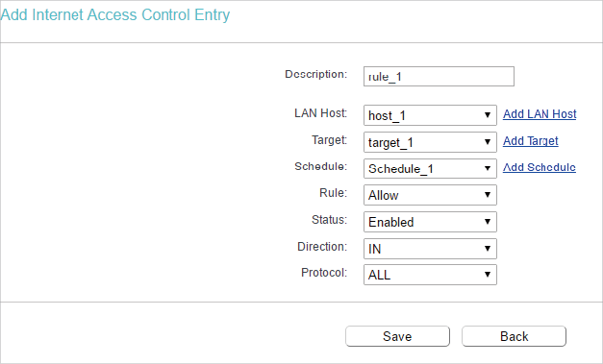
Task: Open the Add Schedule link
Action: (540, 167)
